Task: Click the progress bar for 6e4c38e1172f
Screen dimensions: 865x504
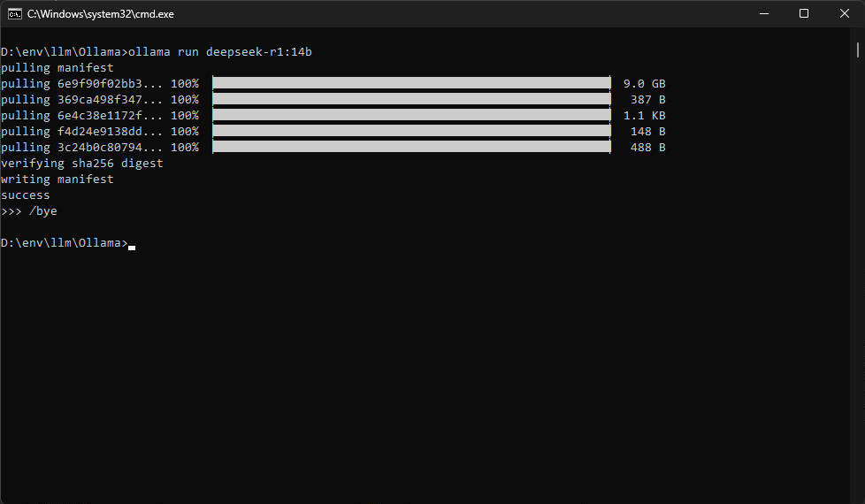Action: [411, 115]
